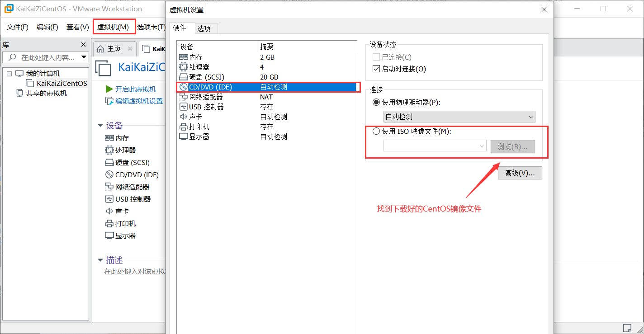The image size is (644, 334).
Task: Click the printer icon in the main window devices
Action: (x=109, y=223)
